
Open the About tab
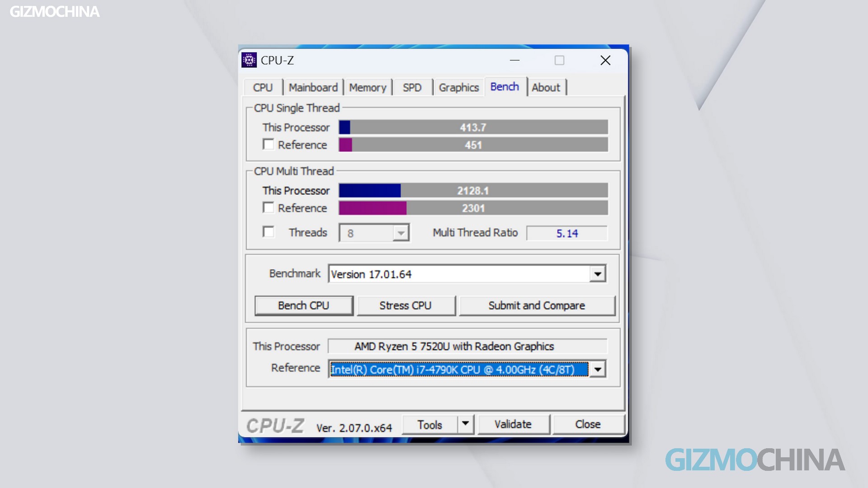[546, 87]
